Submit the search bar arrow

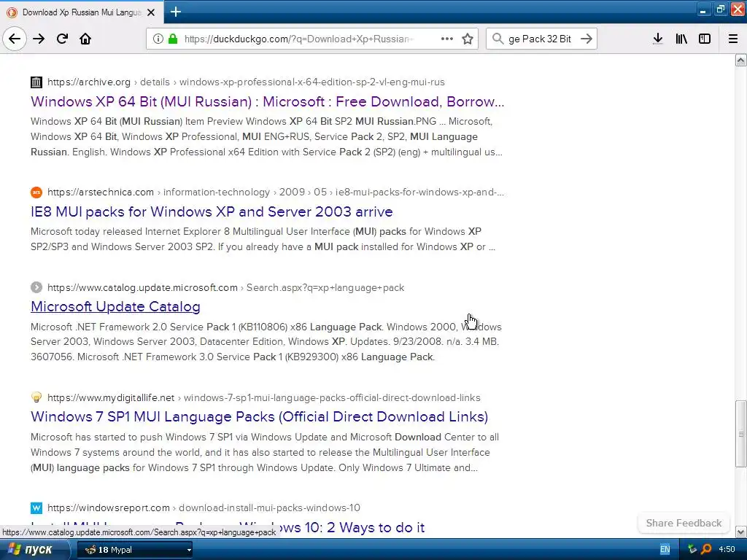pos(587,39)
